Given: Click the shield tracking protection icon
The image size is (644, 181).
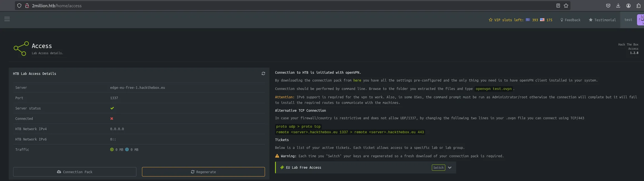Looking at the screenshot, I should point(19,6).
